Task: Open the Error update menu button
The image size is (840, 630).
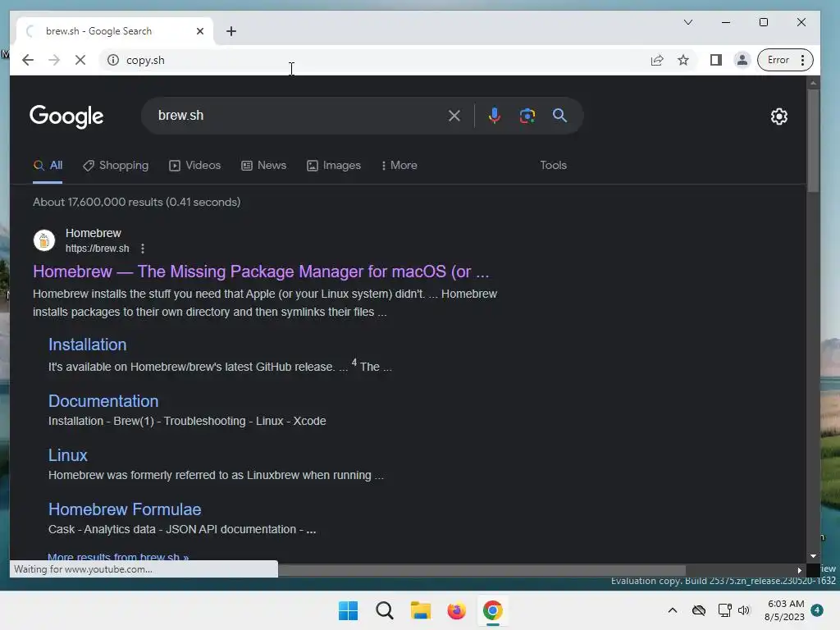Action: 785,60
